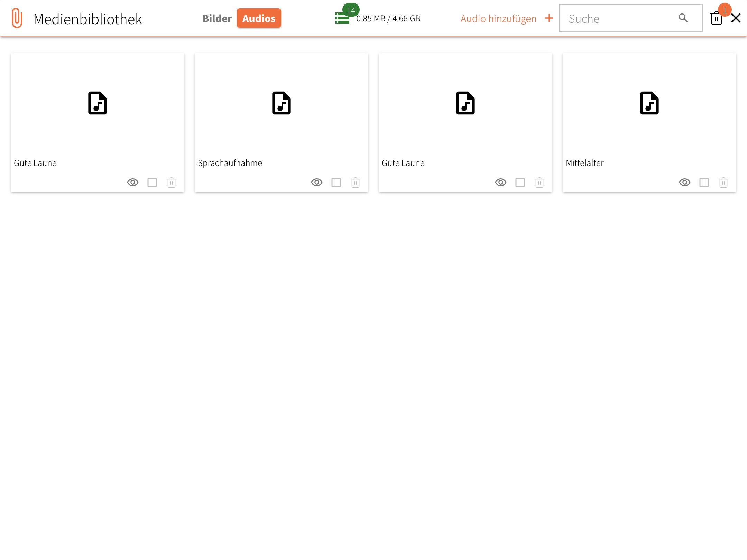Switch to the Bilder tab
The image size is (747, 560).
tap(217, 18)
